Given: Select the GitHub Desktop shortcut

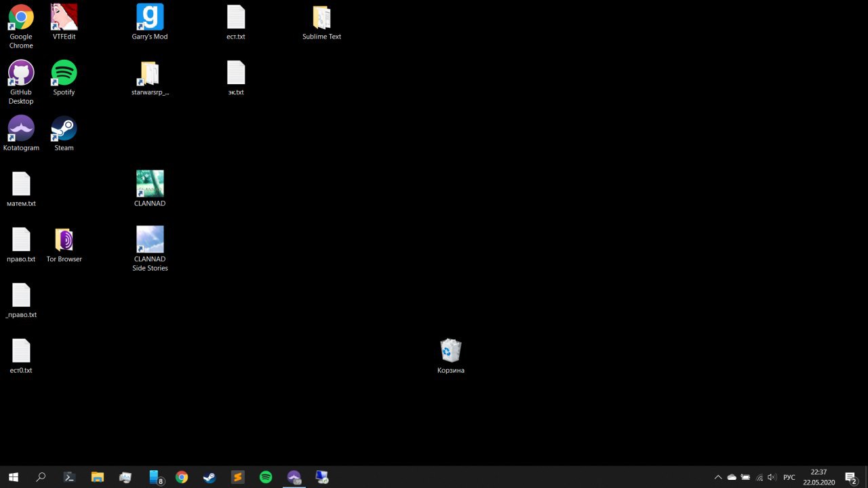Looking at the screenshot, I should (21, 81).
